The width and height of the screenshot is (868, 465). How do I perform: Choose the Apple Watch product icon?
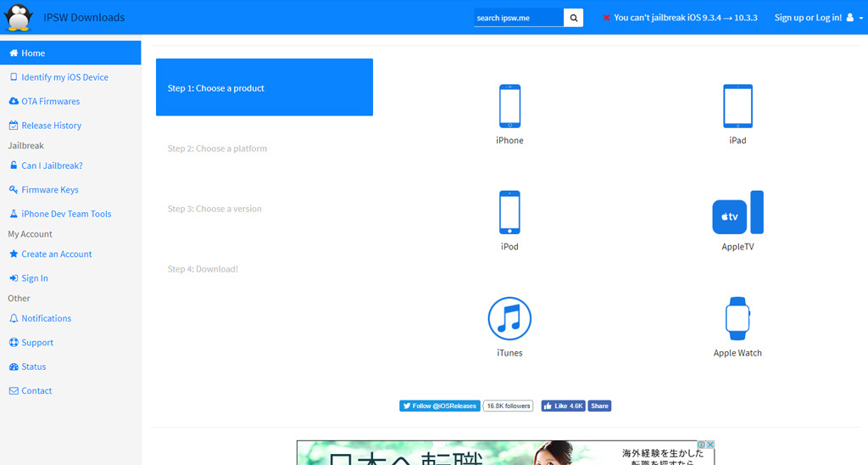click(x=737, y=319)
